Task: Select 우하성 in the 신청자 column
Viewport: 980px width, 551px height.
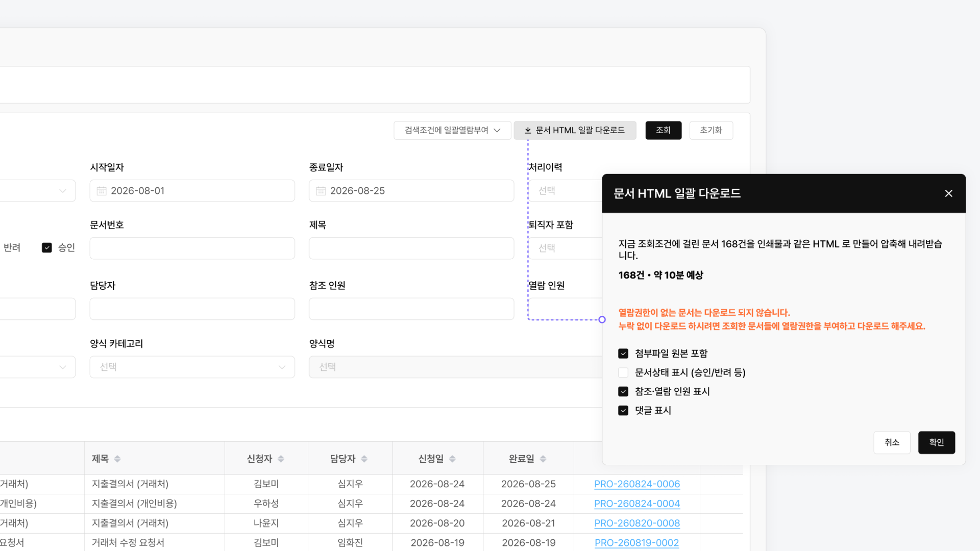Action: click(266, 504)
